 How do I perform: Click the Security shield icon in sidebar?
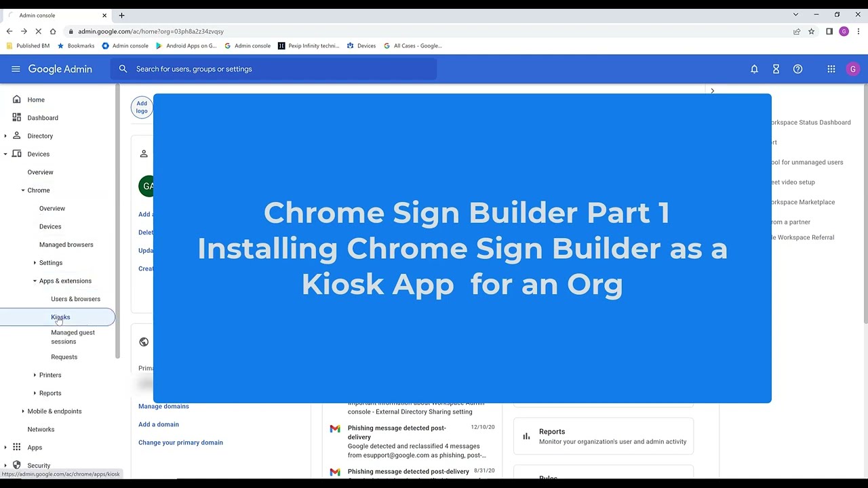coord(16,465)
